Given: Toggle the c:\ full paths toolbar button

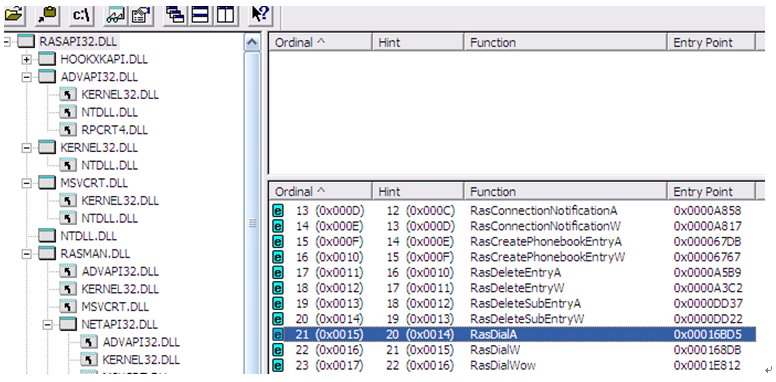Looking at the screenshot, I should tap(82, 15).
